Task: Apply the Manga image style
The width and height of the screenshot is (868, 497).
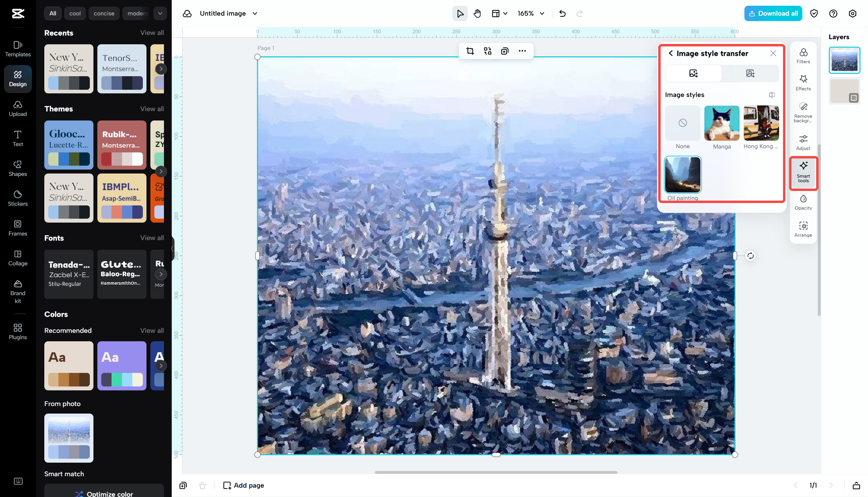Action: (x=722, y=123)
